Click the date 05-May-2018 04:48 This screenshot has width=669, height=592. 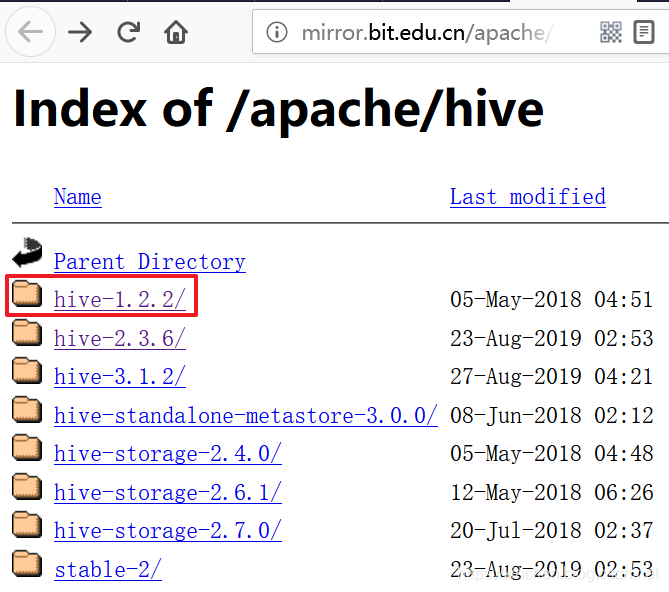pos(552,453)
